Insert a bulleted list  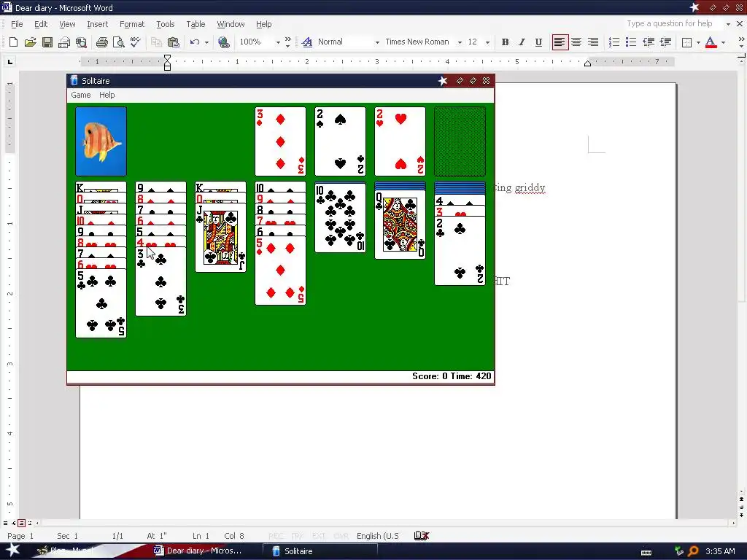[x=631, y=42]
